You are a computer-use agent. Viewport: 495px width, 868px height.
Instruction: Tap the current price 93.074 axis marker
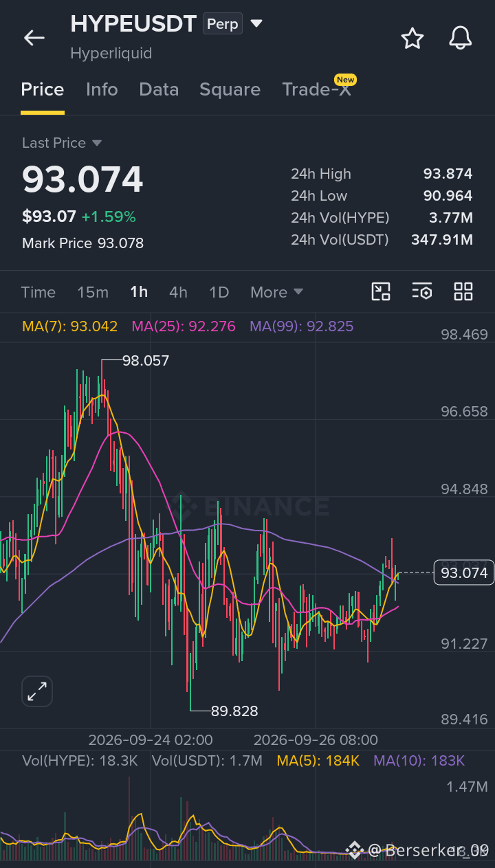click(464, 572)
